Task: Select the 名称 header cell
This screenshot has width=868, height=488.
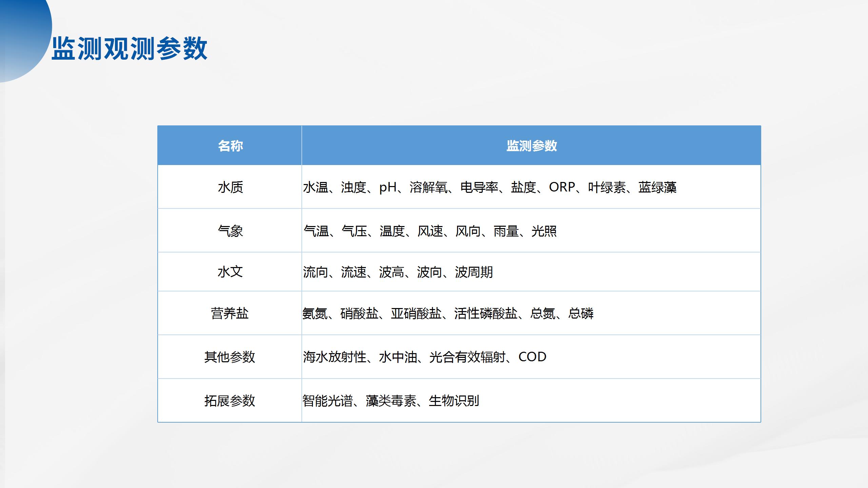Action: [230, 146]
